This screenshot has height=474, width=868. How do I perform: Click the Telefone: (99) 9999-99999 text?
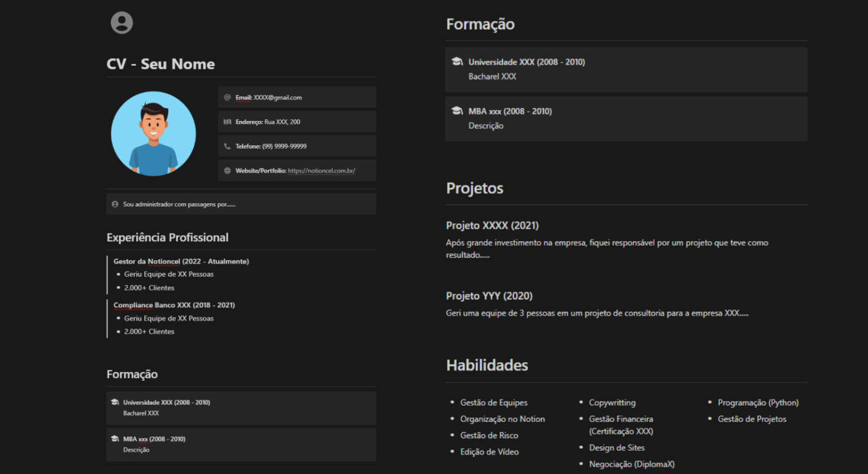coord(271,146)
